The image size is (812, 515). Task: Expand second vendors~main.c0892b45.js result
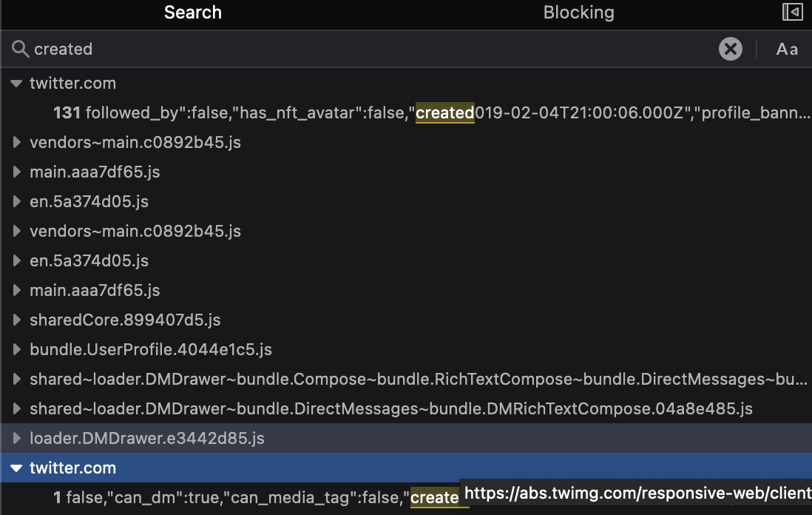pyautogui.click(x=16, y=231)
